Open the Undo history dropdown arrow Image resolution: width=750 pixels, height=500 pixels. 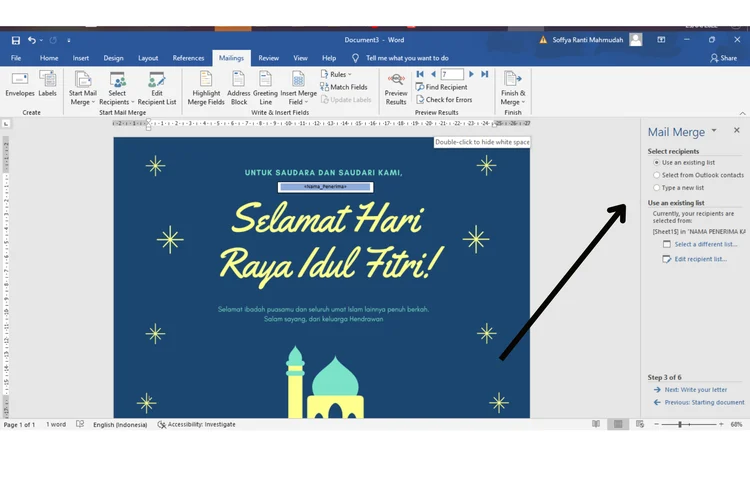41,41
